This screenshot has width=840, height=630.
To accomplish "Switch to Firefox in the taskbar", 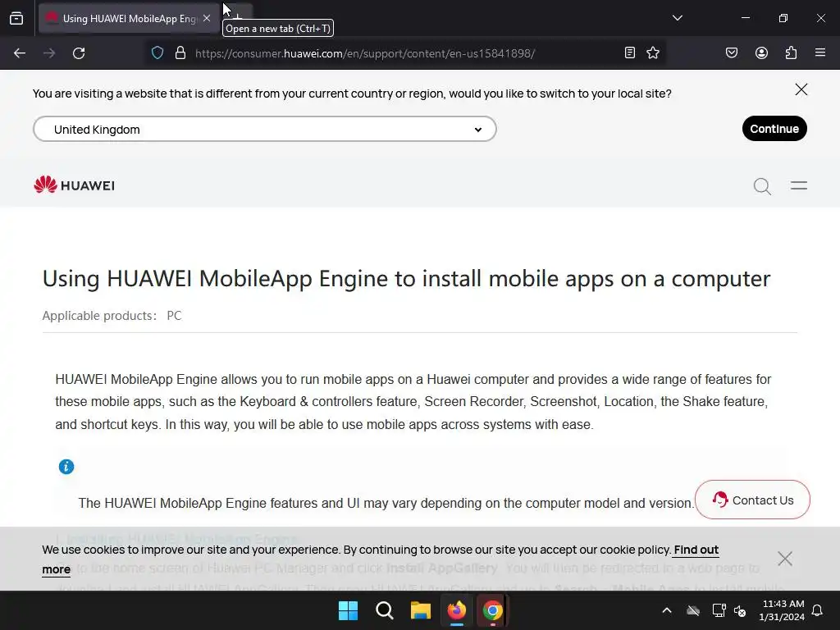I will [456, 610].
